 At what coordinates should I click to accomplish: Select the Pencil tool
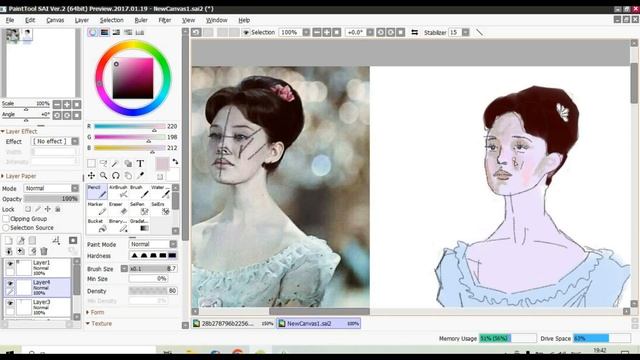tap(97, 191)
